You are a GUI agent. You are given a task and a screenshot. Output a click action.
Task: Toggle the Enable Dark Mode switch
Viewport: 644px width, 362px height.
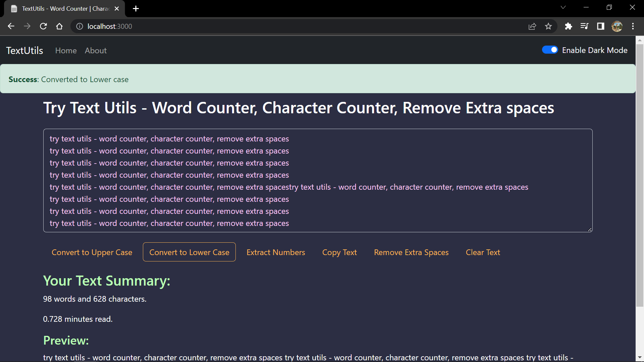549,50
